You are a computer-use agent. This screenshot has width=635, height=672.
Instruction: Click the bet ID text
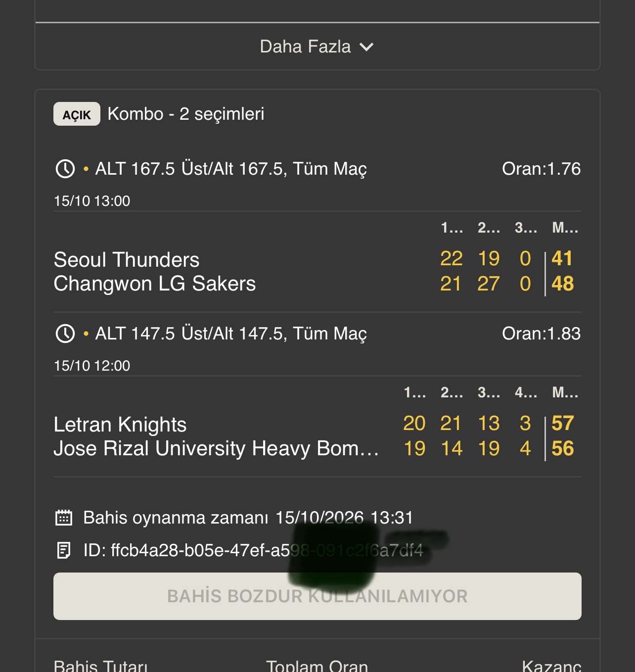pos(253,550)
